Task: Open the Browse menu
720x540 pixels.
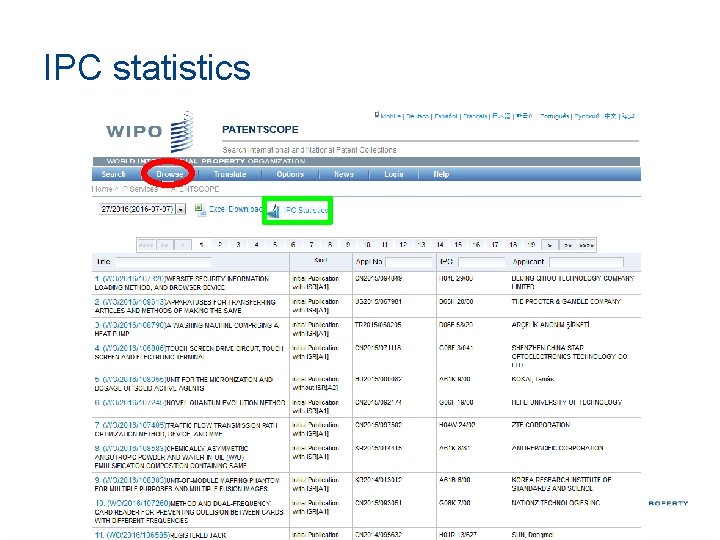Action: tap(169, 174)
